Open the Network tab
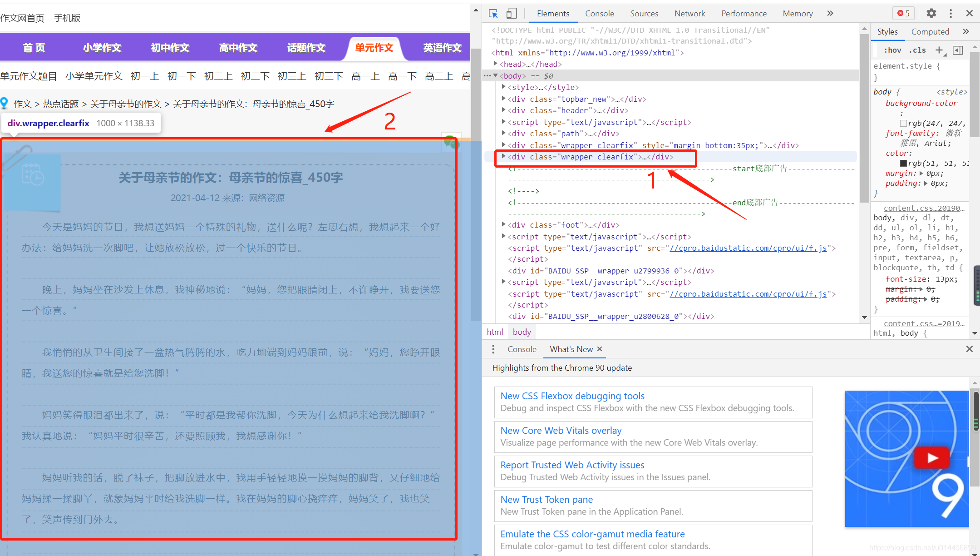The image size is (980, 556). tap(690, 14)
